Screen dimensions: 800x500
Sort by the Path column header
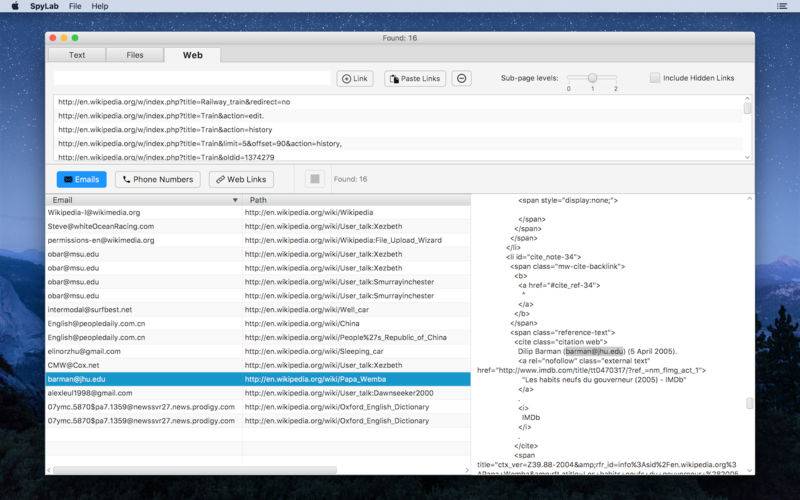click(356, 200)
